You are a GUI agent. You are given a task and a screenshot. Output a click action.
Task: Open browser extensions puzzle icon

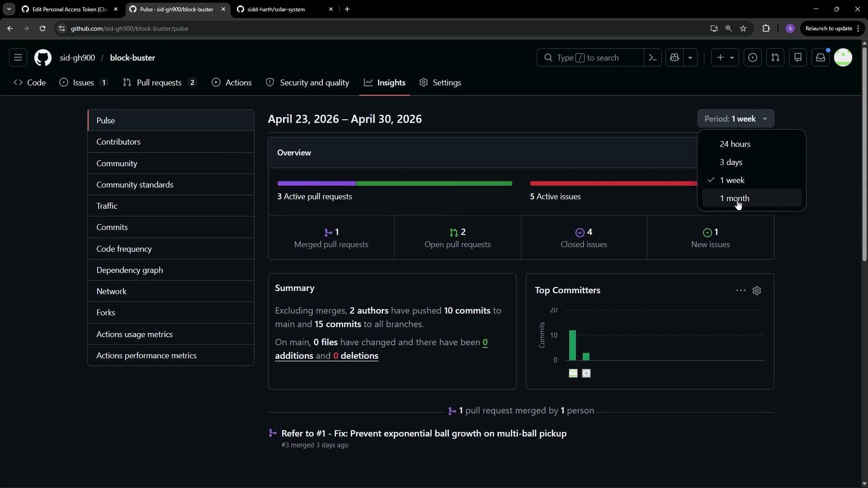click(766, 28)
